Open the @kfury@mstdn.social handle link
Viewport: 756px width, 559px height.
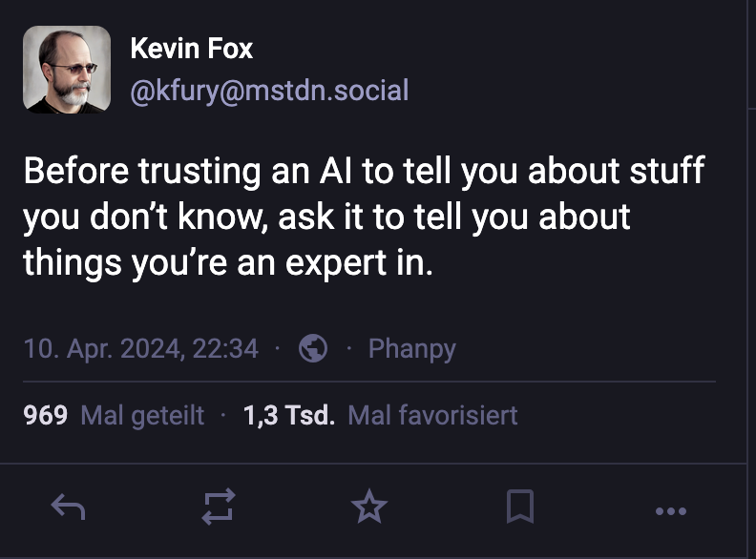[268, 91]
